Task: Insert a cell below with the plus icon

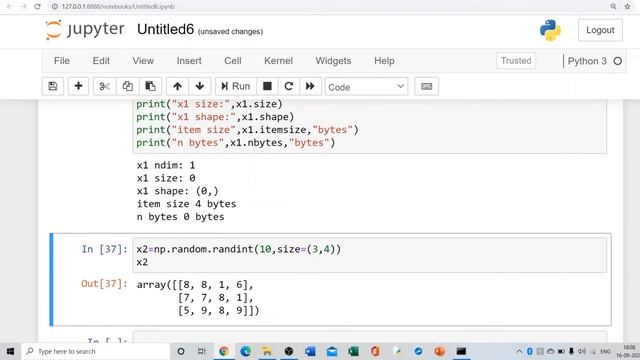Action: (78, 86)
